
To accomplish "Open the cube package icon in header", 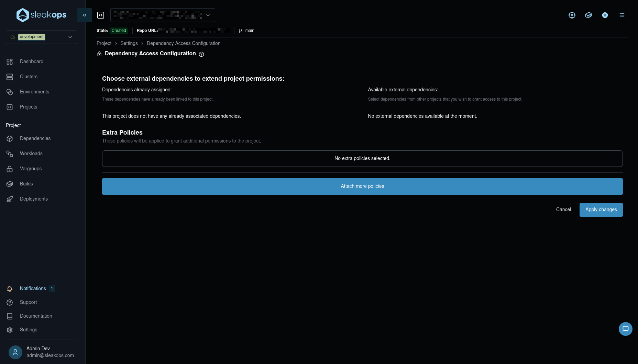I will click(588, 15).
